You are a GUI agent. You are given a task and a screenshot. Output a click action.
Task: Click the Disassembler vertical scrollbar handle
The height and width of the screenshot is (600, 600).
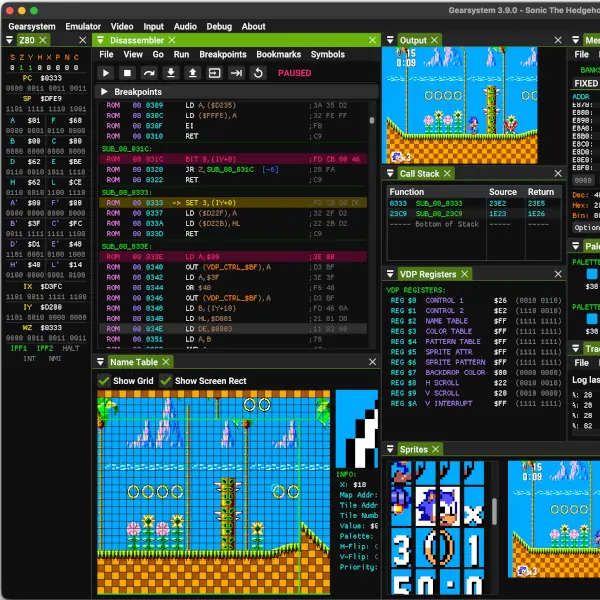(372, 120)
